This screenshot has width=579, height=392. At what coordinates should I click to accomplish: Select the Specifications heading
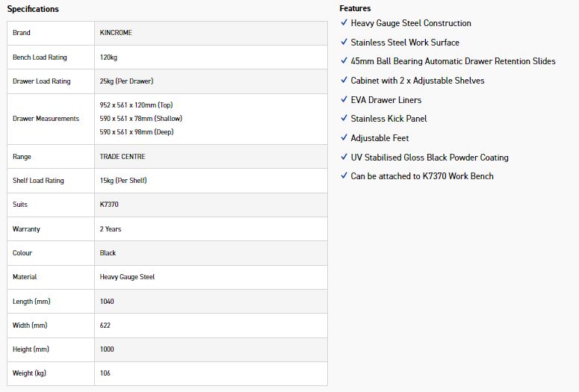coord(33,9)
